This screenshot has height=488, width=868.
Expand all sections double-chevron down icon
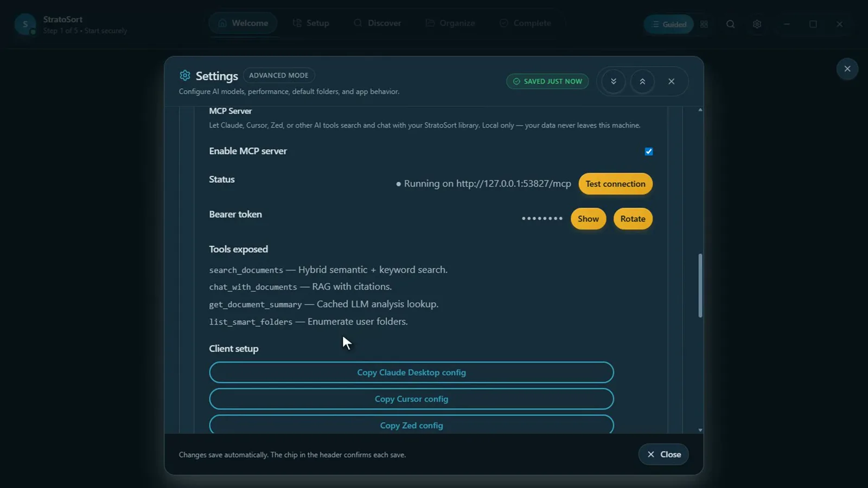(614, 81)
